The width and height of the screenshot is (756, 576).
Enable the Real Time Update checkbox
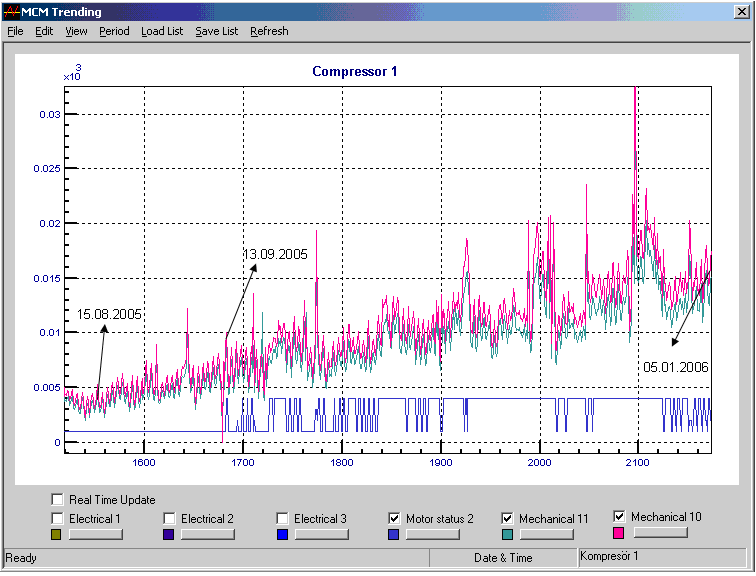click(x=58, y=500)
